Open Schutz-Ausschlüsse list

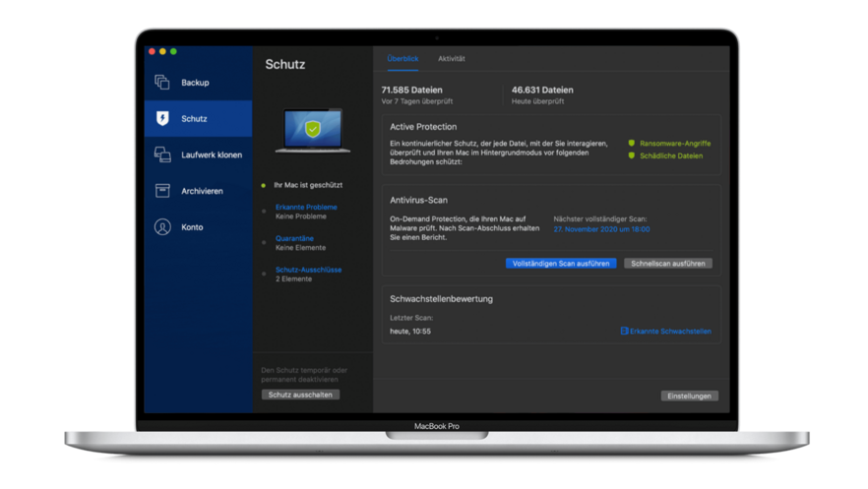[x=308, y=270]
